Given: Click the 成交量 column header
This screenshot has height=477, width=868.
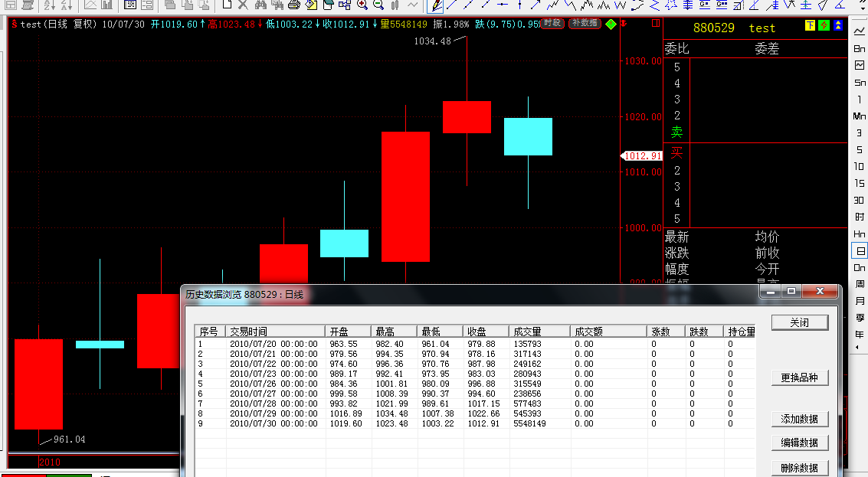Looking at the screenshot, I should tap(540, 332).
